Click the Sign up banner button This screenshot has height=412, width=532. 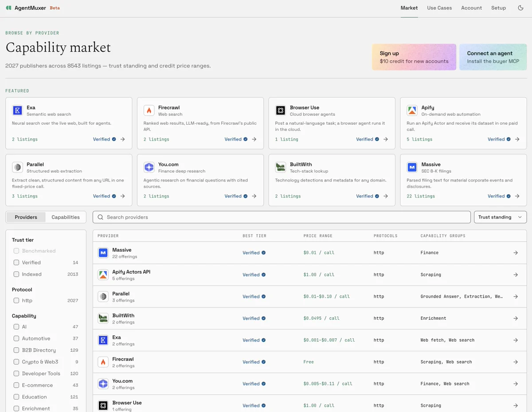coord(414,57)
